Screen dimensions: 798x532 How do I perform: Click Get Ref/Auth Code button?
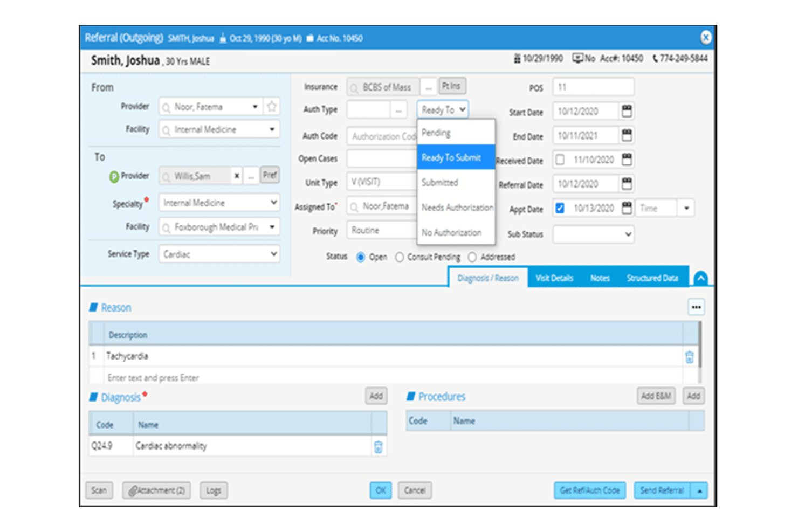coord(589,490)
